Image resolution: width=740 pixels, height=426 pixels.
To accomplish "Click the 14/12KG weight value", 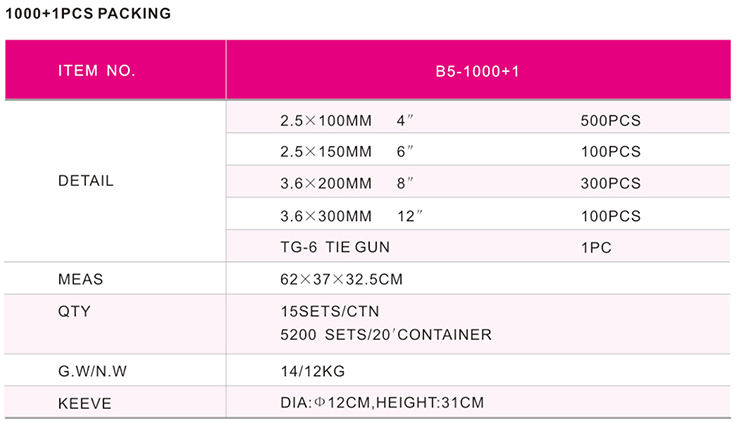I will (313, 371).
